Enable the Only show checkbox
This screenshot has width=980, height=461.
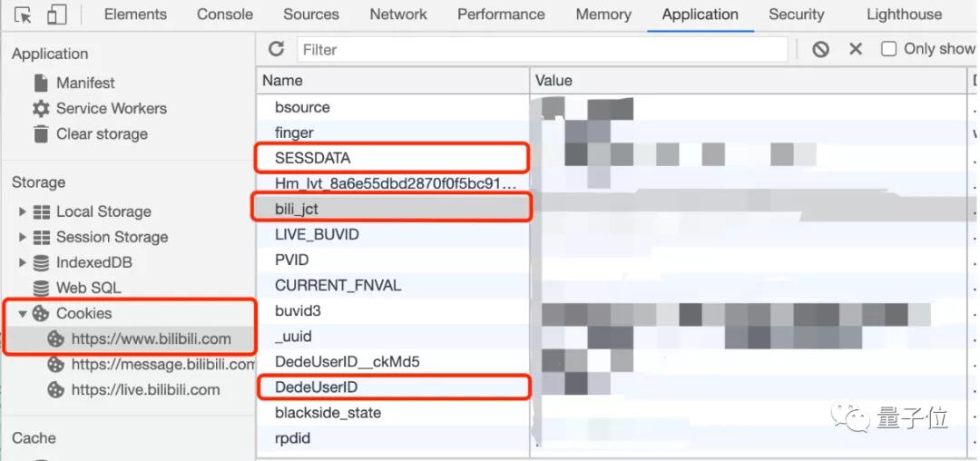889,49
